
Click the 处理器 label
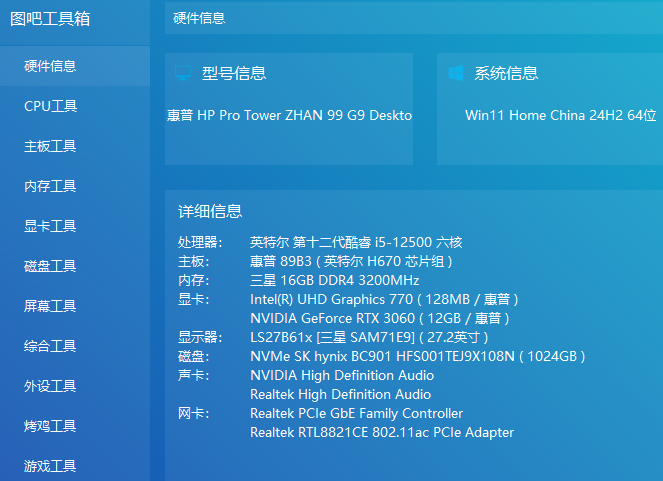(x=200, y=242)
